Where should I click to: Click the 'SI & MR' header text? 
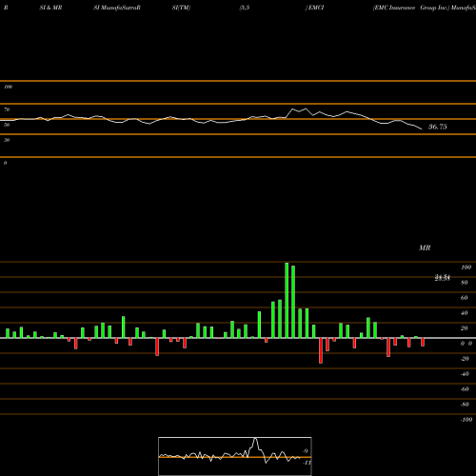(x=50, y=8)
